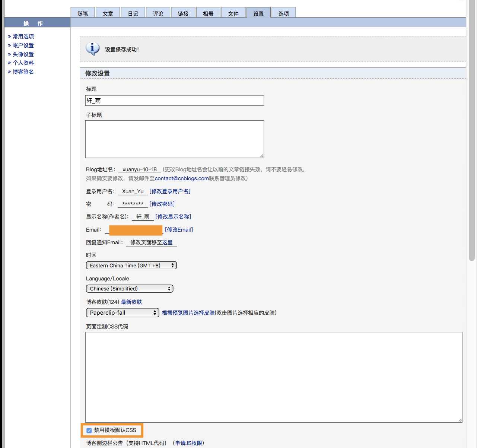Open 头像设置 in the sidebar
The height and width of the screenshot is (448, 477).
tap(23, 54)
